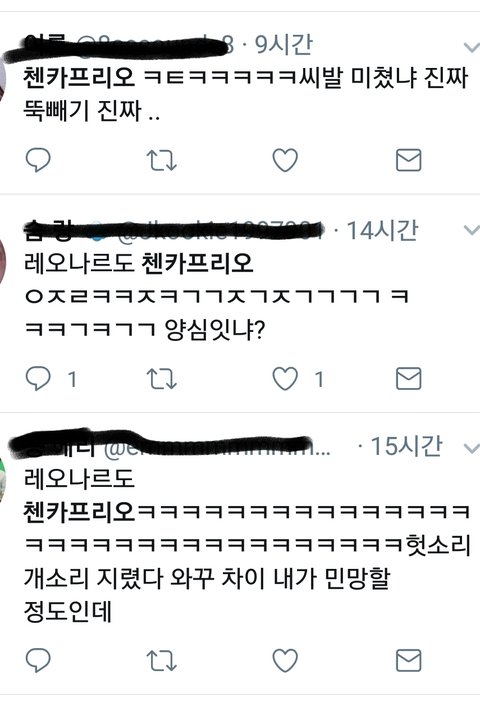The image size is (480, 702).
Task: Like the 14시간 tweet with 1 like
Action: [285, 379]
